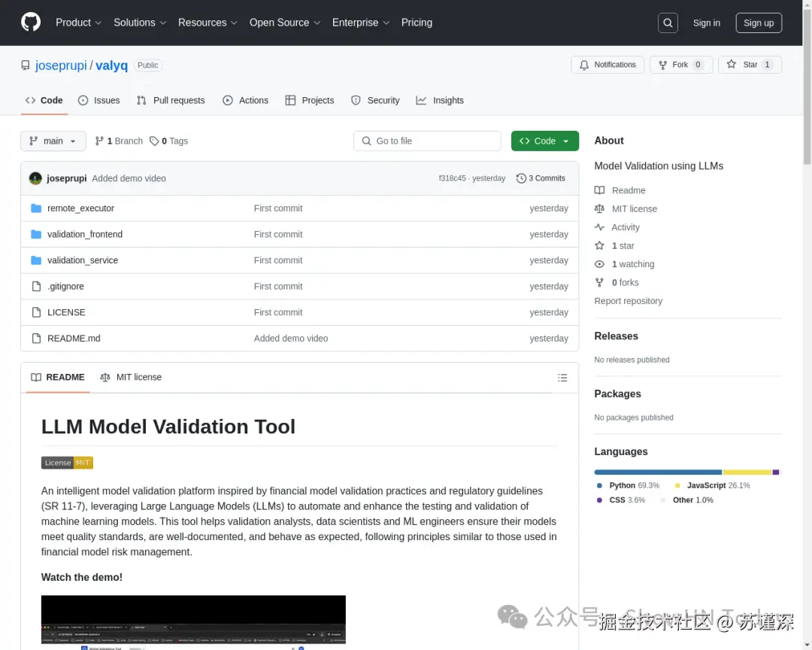This screenshot has height=650, width=812.
Task: Switch to the Actions tab
Action: (x=245, y=101)
